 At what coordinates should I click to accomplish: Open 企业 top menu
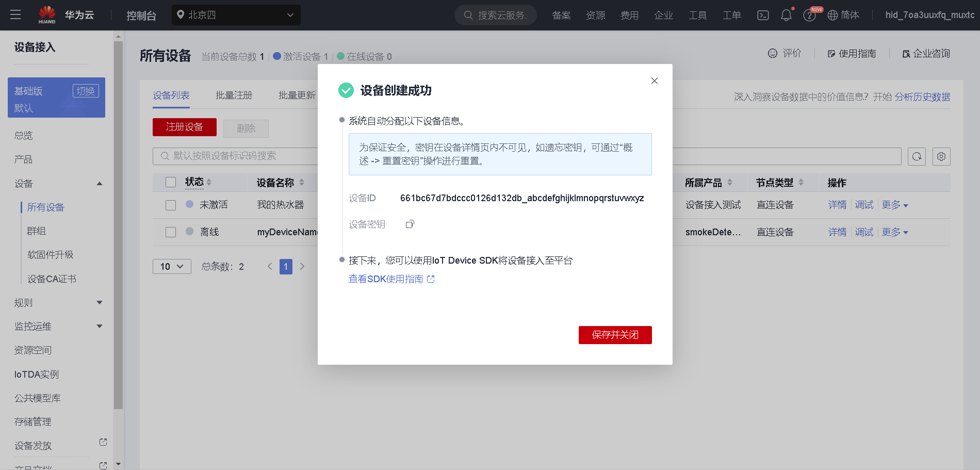point(663,15)
